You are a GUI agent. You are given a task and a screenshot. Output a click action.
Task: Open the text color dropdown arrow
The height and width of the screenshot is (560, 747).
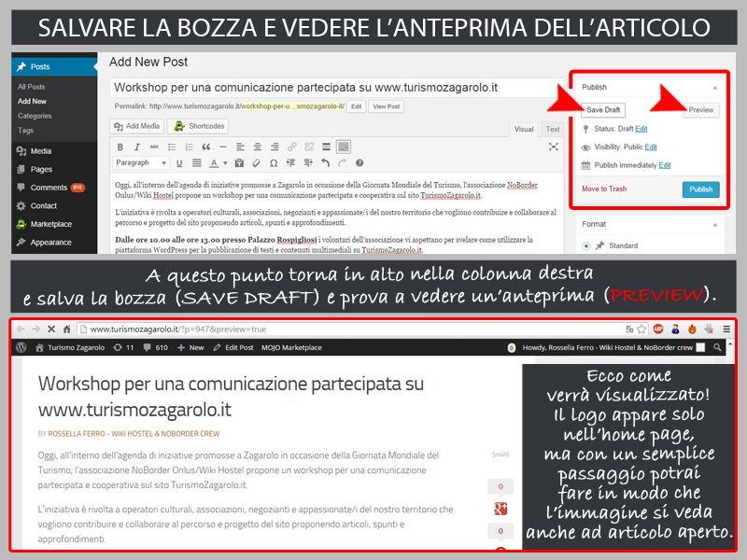pyautogui.click(x=225, y=163)
